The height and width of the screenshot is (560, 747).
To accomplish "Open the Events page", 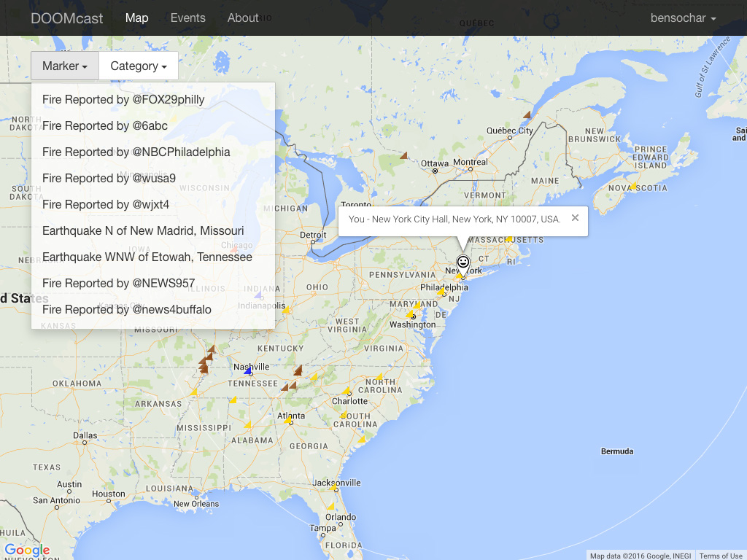I will pos(187,18).
